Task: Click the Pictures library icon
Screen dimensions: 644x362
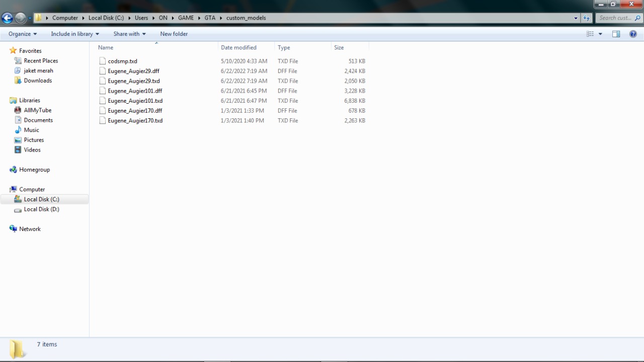Action: [x=18, y=139]
